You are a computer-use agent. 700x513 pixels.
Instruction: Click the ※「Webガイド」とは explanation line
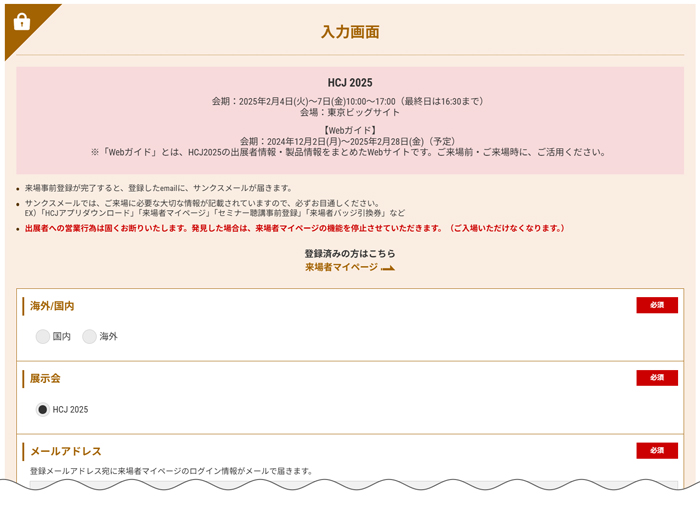click(348, 152)
